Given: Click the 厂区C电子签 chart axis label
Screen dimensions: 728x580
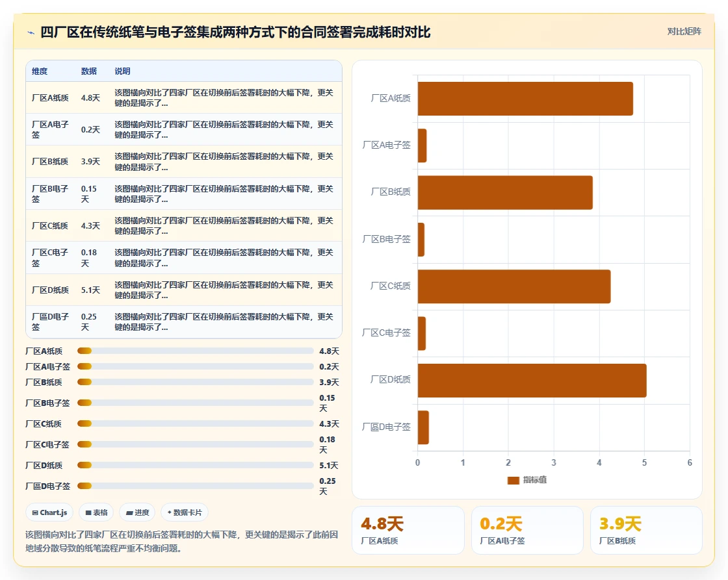Looking at the screenshot, I should 386,333.
